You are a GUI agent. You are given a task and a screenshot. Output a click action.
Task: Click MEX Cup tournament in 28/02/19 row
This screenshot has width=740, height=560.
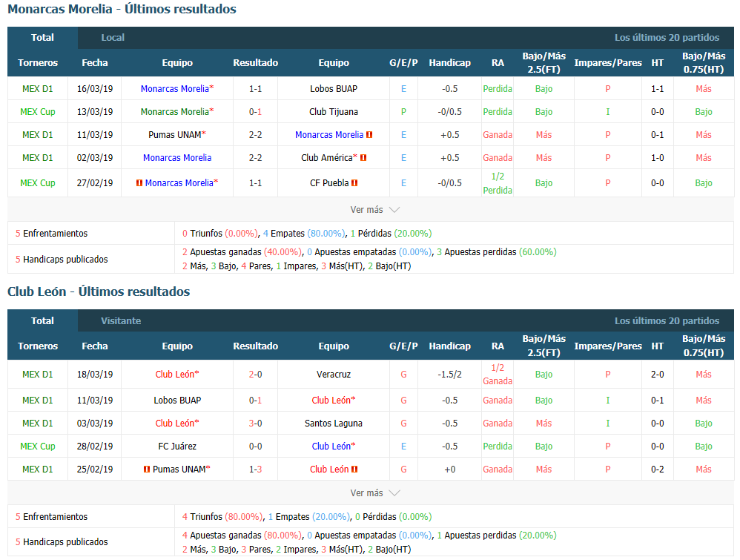(38, 447)
